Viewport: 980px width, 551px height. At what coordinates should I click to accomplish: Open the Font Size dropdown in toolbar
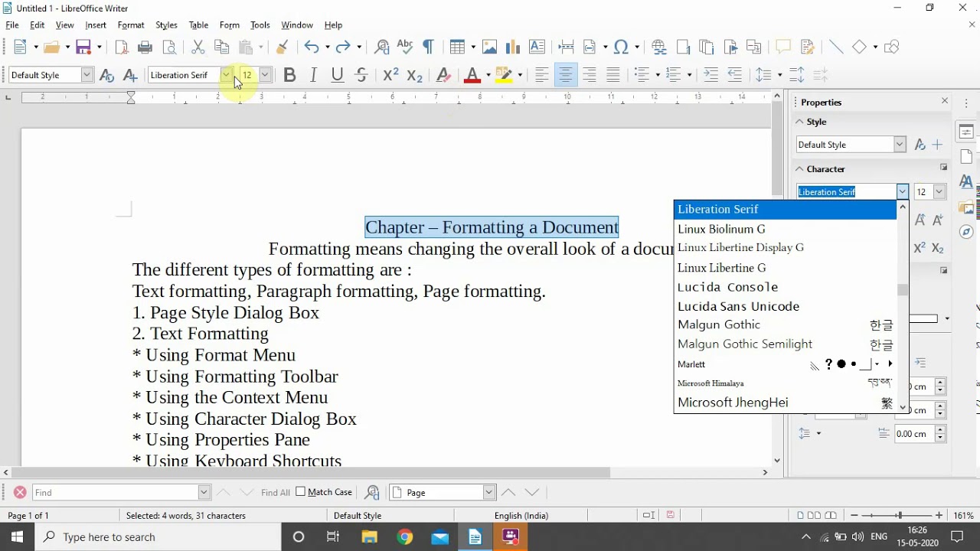[265, 75]
